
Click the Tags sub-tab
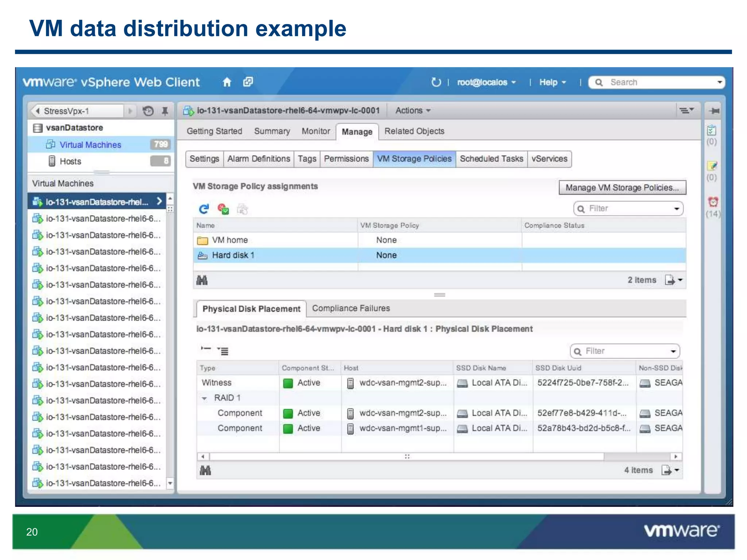[x=307, y=159]
